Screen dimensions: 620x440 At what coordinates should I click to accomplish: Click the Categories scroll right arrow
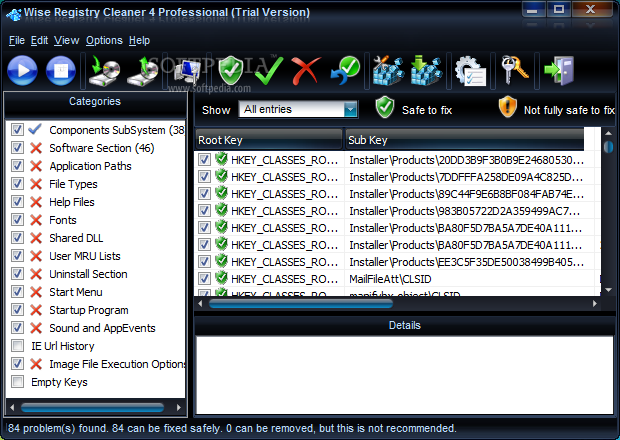coord(179,407)
